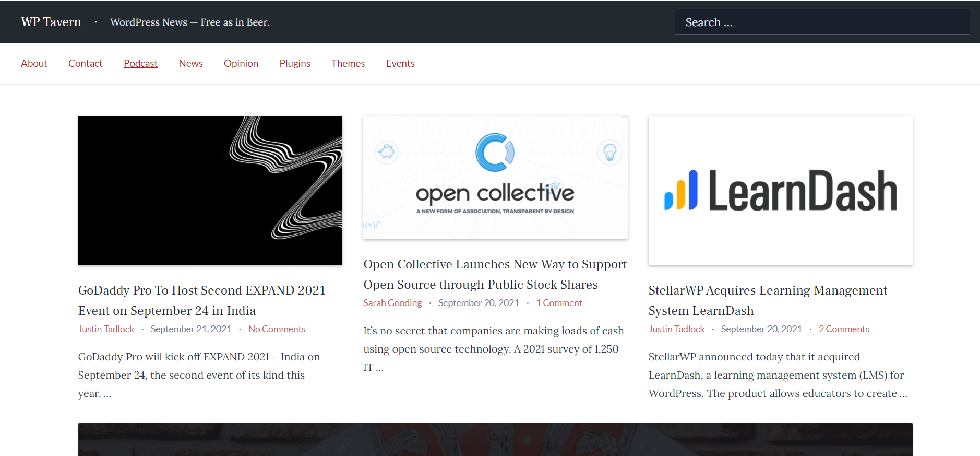Click the September 21, 2021 date
This screenshot has width=980, height=456.
191,329
